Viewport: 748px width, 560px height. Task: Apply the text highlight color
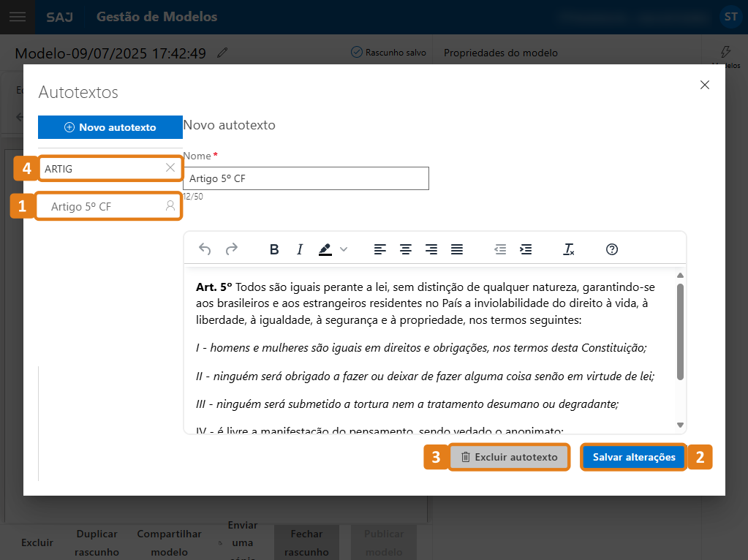[x=325, y=249]
